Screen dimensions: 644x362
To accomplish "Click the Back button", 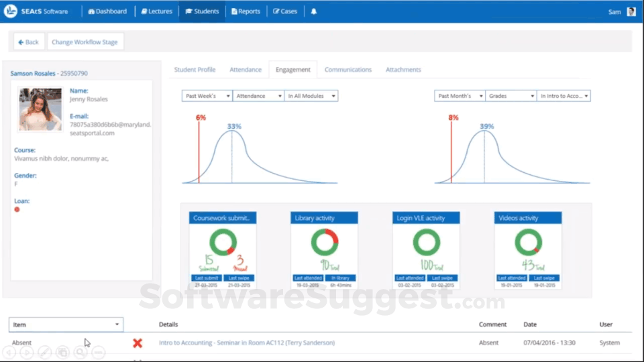I will 28,42.
